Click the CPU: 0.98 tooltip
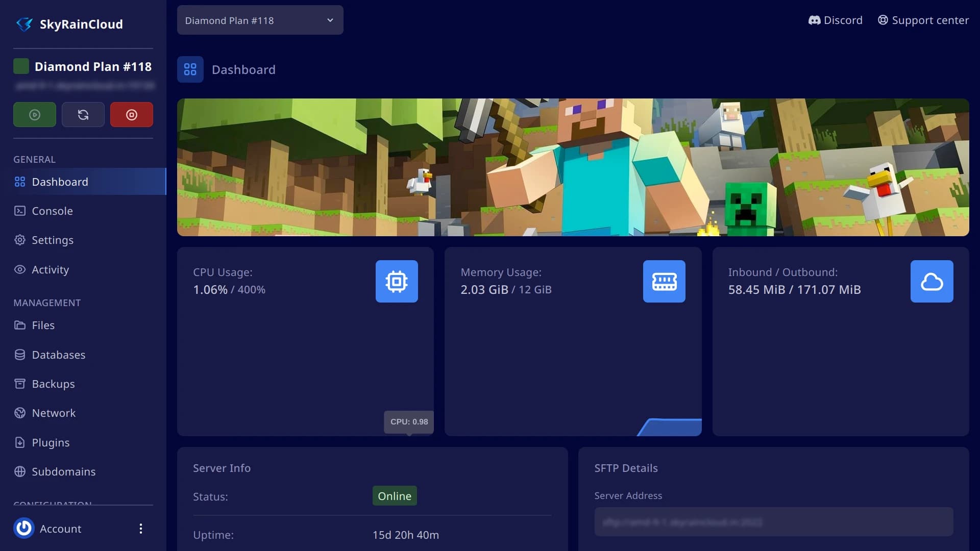Viewport: 980px width, 551px height. tap(409, 422)
